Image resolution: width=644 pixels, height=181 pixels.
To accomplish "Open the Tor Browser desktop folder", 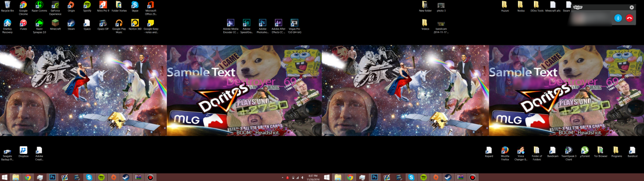I will point(600,152).
